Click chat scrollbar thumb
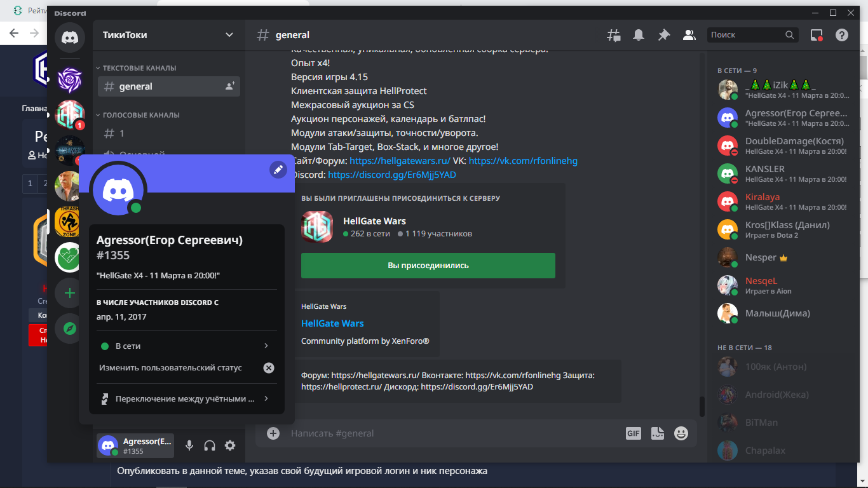868x488 pixels. [702, 407]
